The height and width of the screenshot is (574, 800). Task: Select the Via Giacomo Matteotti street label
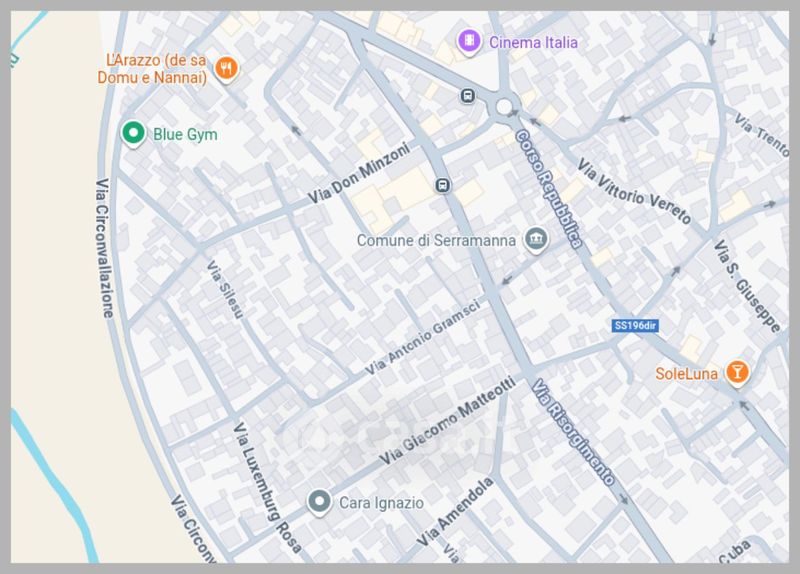click(450, 421)
